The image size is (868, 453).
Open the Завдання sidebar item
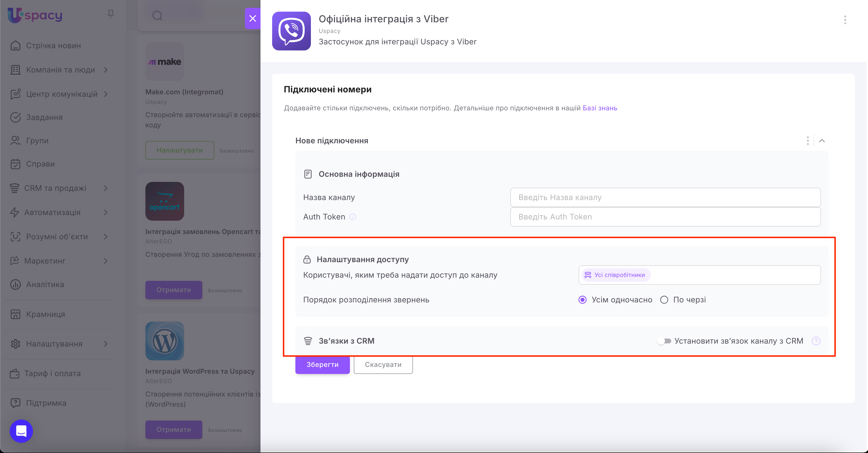click(44, 117)
